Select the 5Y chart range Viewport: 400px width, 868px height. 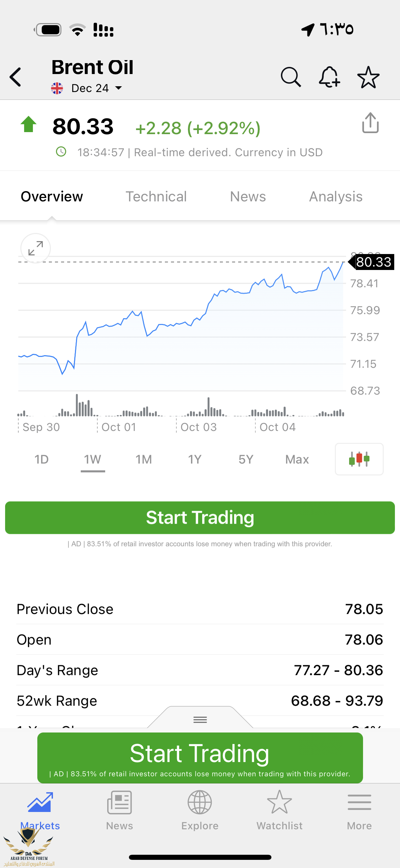246,459
